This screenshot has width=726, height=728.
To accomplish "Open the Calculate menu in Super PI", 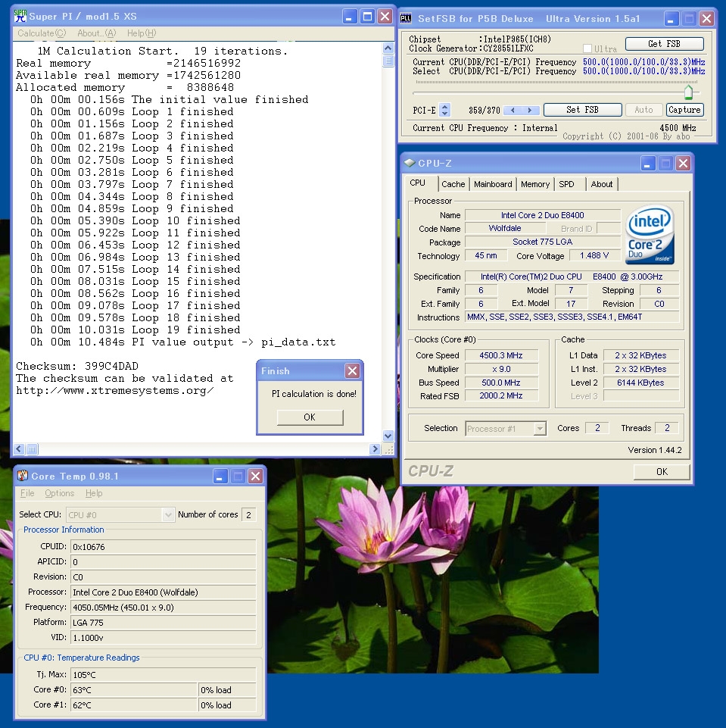I will click(42, 33).
